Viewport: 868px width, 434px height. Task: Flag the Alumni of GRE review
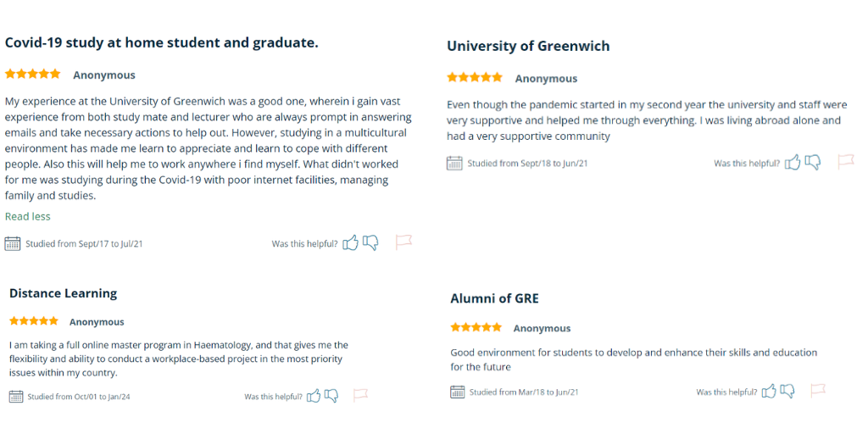pos(818,390)
